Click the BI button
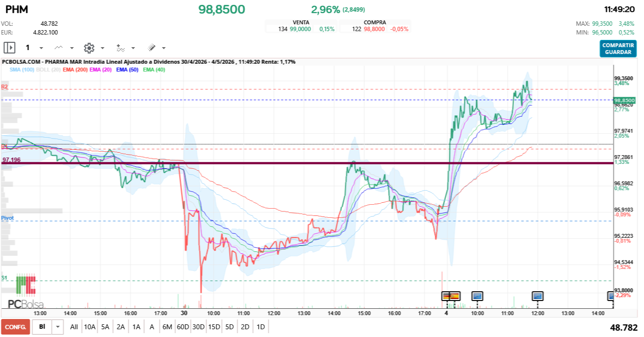This screenshot has height=337, width=644. point(42,327)
